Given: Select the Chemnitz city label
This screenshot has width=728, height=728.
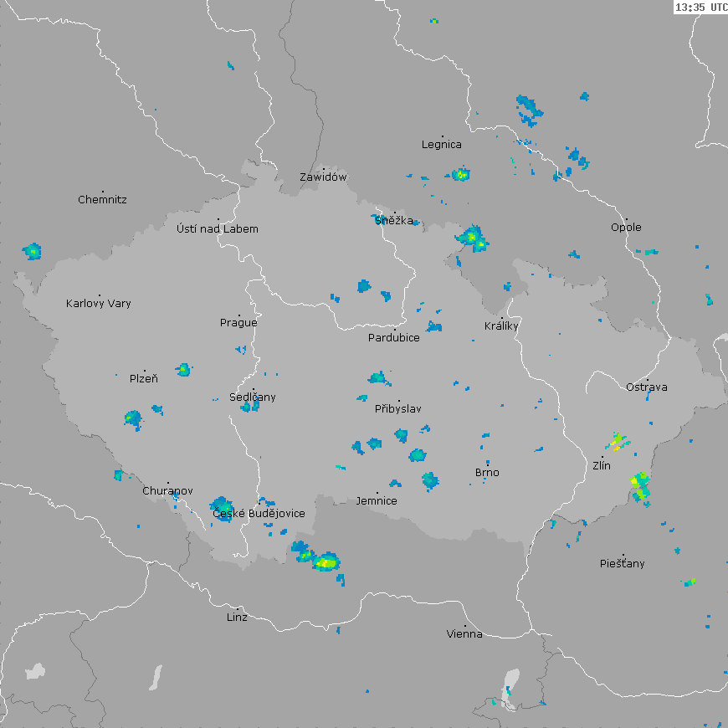Looking at the screenshot, I should pyautogui.click(x=102, y=200).
